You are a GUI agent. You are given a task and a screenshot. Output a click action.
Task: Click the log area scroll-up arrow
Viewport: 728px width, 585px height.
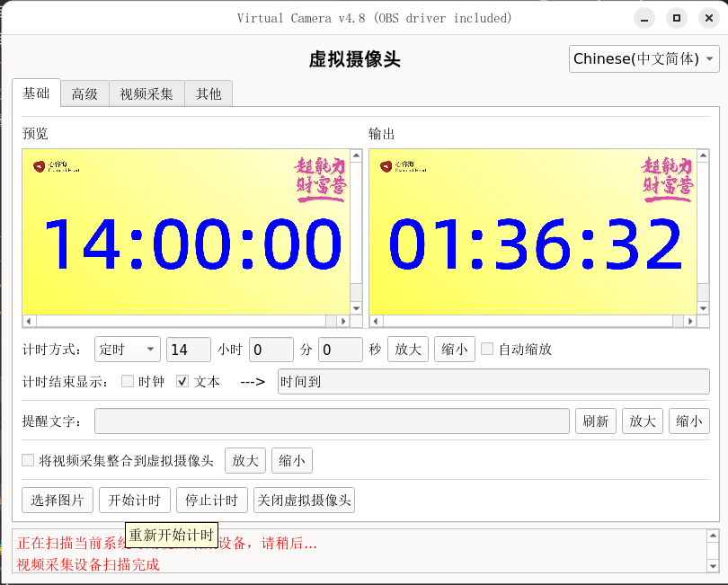pyautogui.click(x=712, y=536)
